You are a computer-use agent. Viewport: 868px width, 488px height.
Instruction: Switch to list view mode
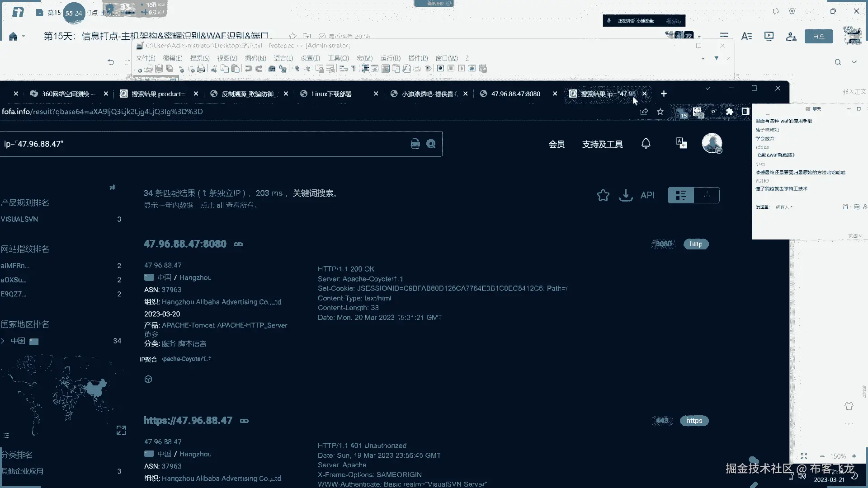point(681,195)
